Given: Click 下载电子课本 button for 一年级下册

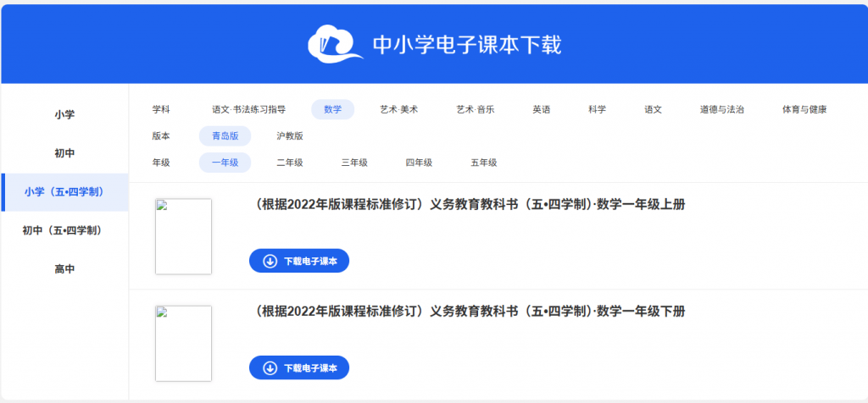Looking at the screenshot, I should click(299, 368).
